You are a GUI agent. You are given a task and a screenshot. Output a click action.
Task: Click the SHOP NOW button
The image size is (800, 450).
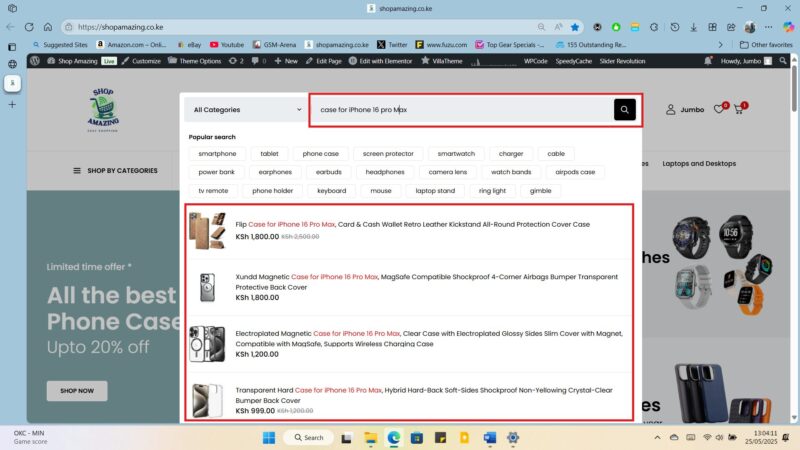pyautogui.click(x=77, y=390)
